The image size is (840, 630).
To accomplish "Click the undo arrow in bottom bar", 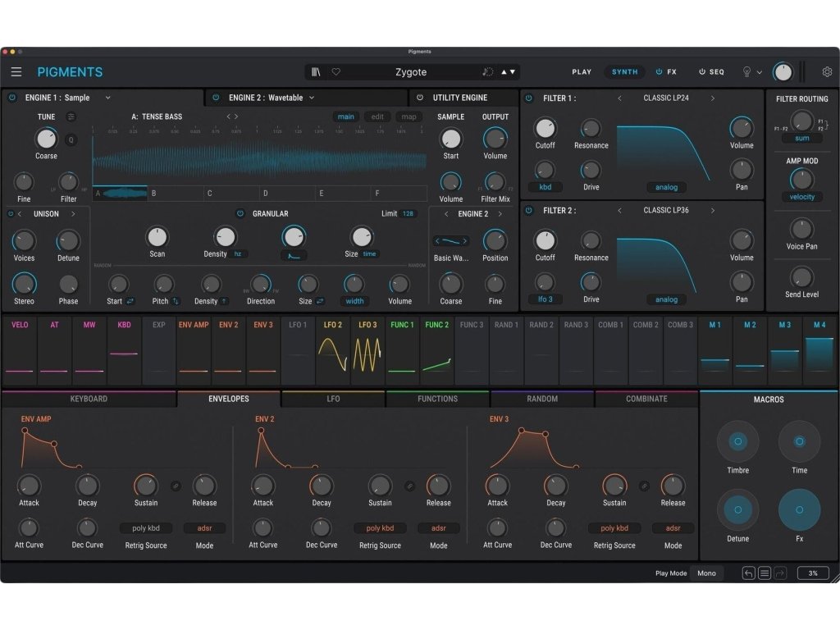I will tap(749, 573).
